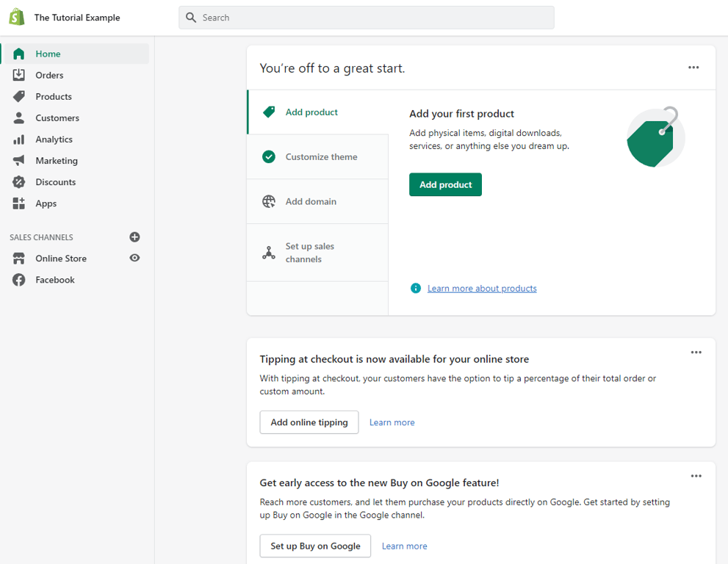View Analytics via the bar chart icon
The height and width of the screenshot is (564, 728).
click(x=20, y=139)
